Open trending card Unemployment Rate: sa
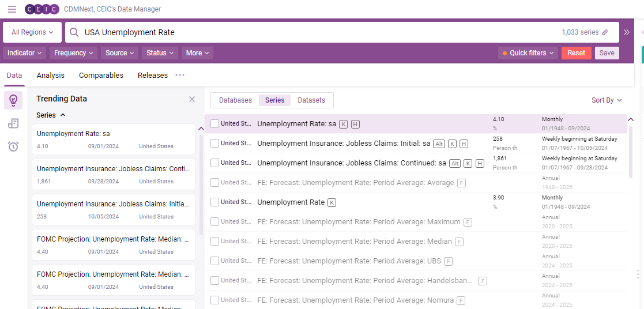The image size is (644, 309). coord(114,140)
